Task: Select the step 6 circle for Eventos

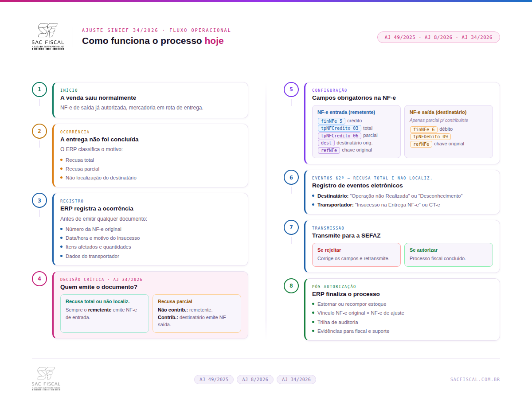Action: [x=291, y=177]
